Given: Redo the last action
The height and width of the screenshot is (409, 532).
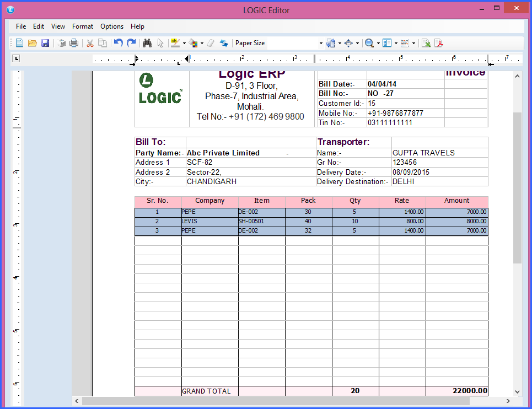Looking at the screenshot, I should pyautogui.click(x=131, y=43).
